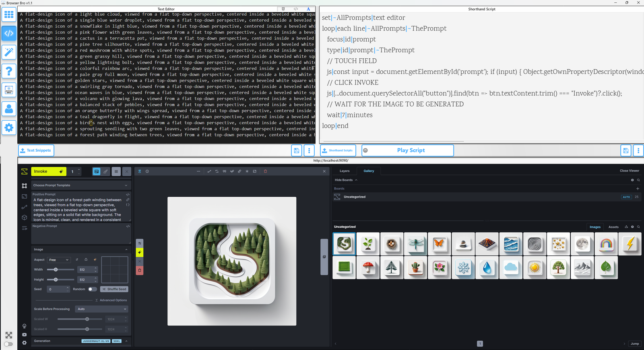
Task: Toggle the Random seed switch
Action: (92, 289)
